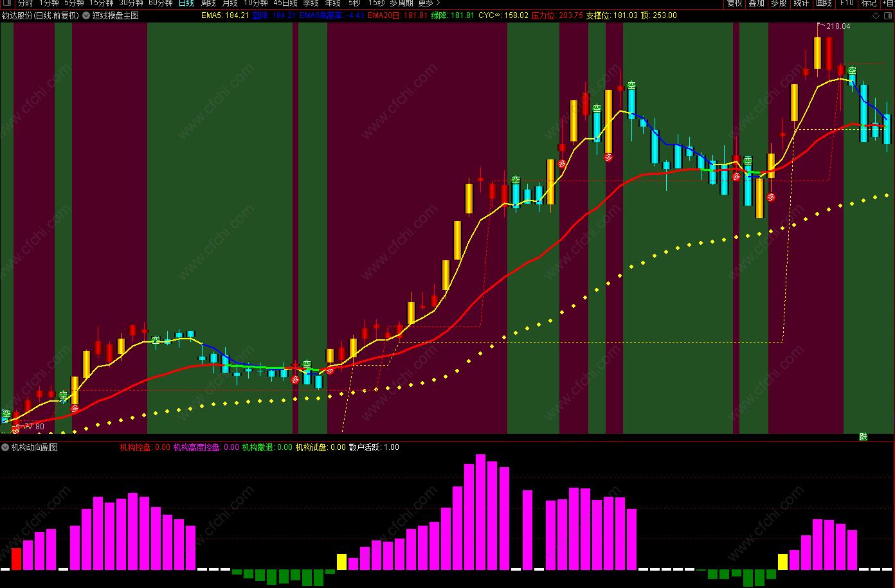Viewport: 895px width, 588px height.
Task: Select the 5分钟 timeframe
Action: click(74, 3)
